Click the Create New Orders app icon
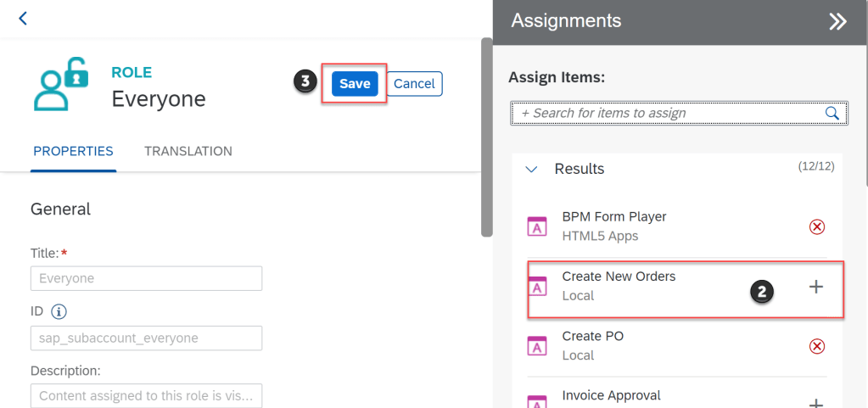 [x=537, y=287]
